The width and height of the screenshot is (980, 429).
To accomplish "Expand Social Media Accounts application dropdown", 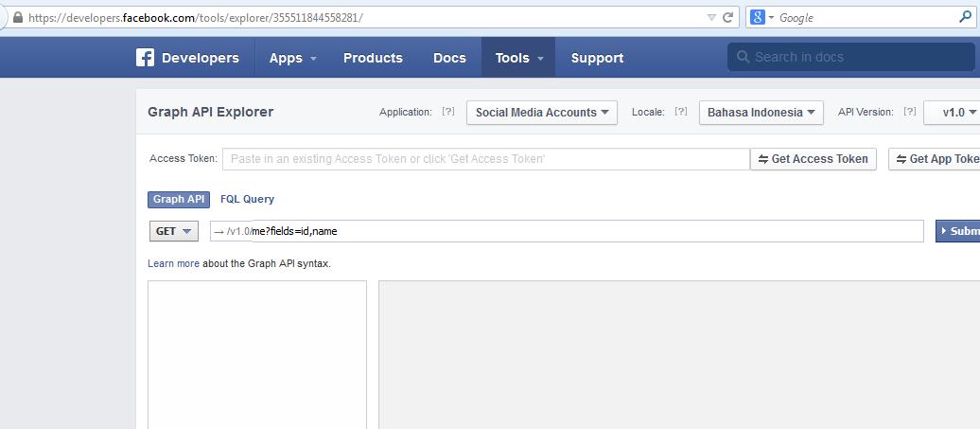I will [542, 113].
